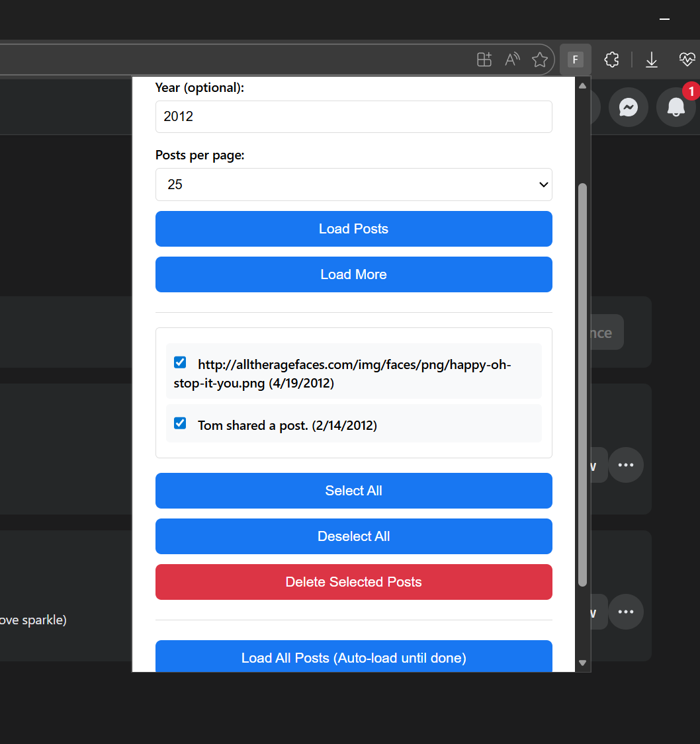Screen dimensions: 700x744
Task: Open the browser essentials heart icon
Action: pos(687,60)
